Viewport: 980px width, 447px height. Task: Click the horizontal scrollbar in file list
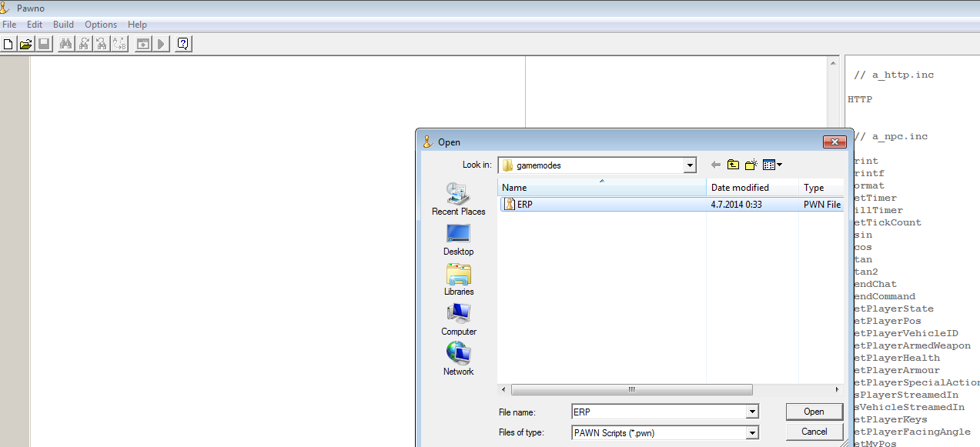click(x=631, y=389)
